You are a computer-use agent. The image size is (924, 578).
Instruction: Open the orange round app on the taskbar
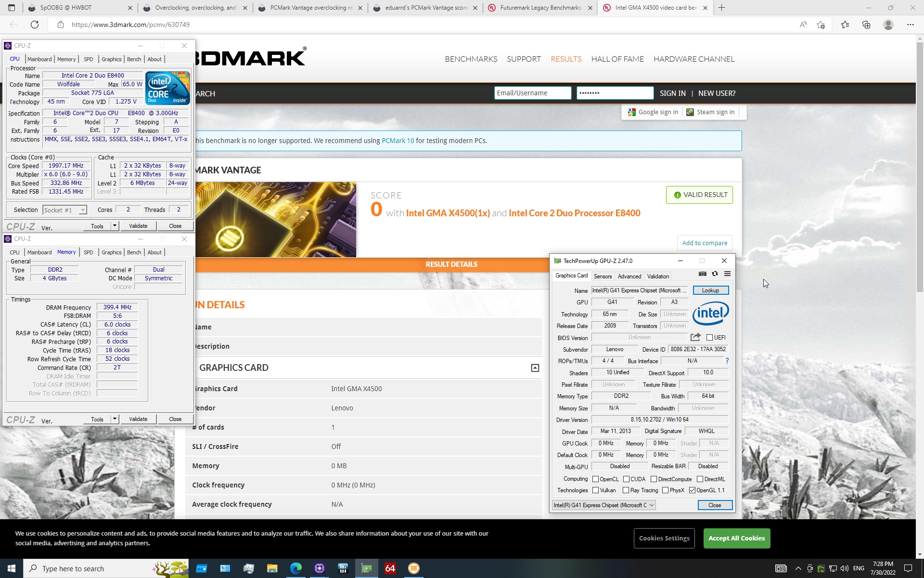pyautogui.click(x=414, y=568)
